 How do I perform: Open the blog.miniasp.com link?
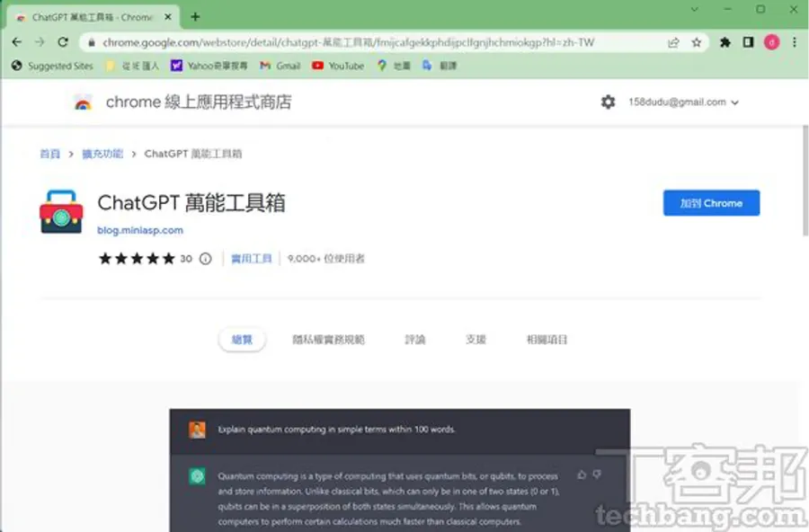[140, 230]
